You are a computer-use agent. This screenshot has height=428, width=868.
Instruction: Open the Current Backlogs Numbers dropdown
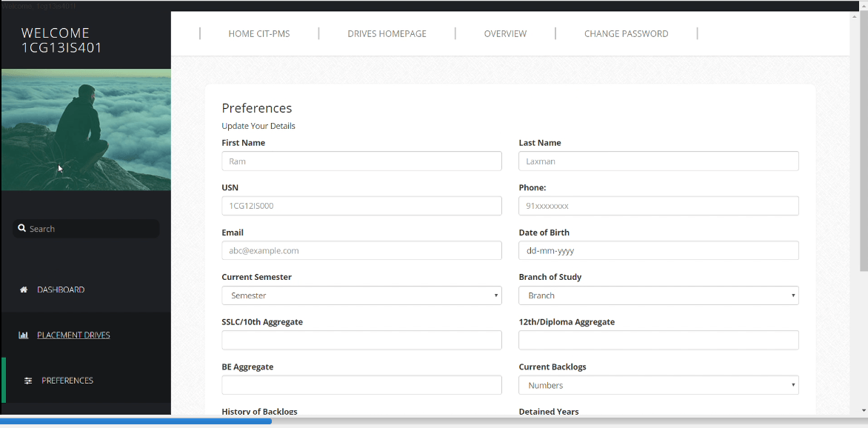tap(658, 385)
